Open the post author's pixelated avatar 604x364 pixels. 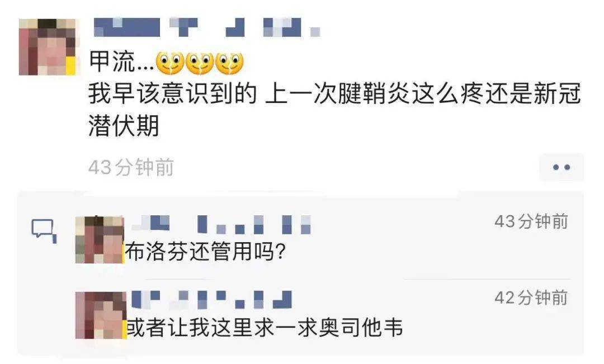coord(48,47)
